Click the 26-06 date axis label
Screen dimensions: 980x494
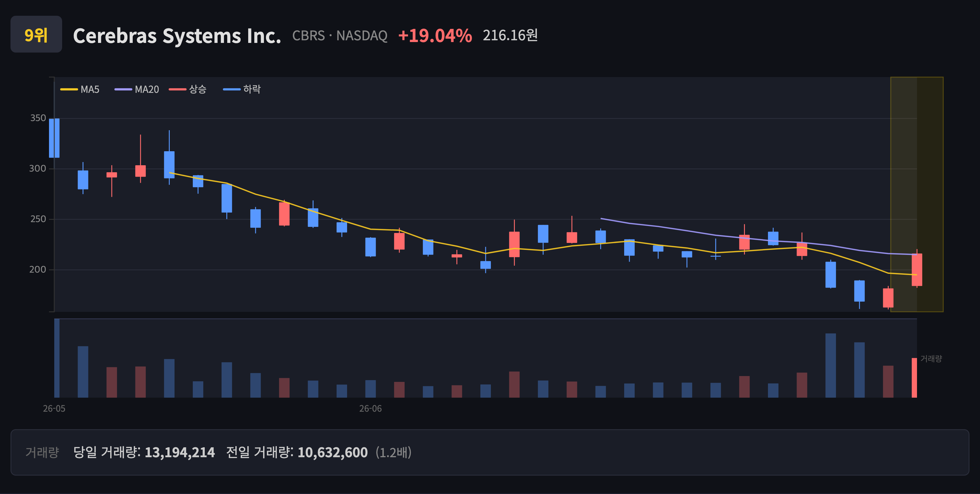click(370, 408)
